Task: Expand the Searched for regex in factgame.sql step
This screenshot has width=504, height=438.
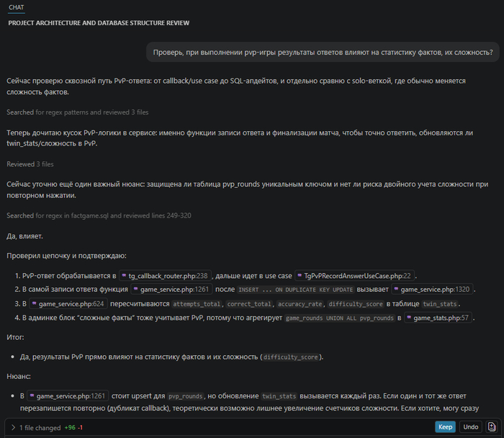Action: [99, 215]
